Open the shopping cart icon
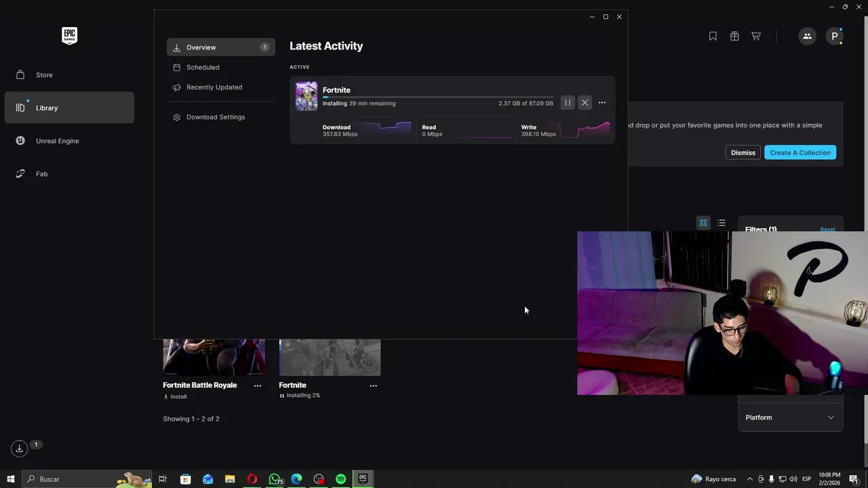The width and height of the screenshot is (868, 488). tap(755, 37)
